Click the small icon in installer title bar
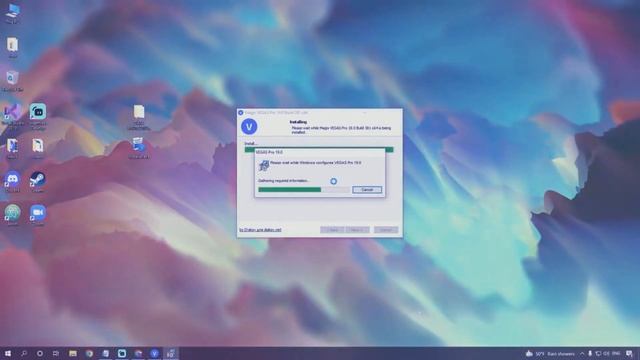 (x=241, y=112)
